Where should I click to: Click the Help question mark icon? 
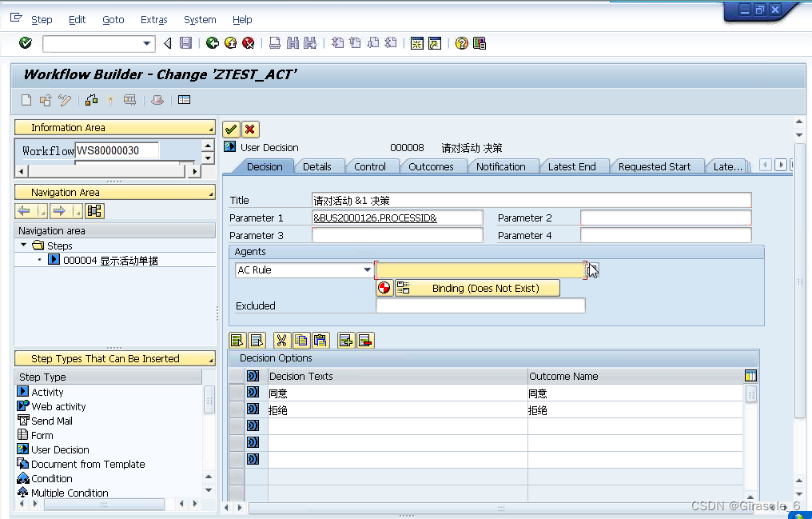(461, 43)
